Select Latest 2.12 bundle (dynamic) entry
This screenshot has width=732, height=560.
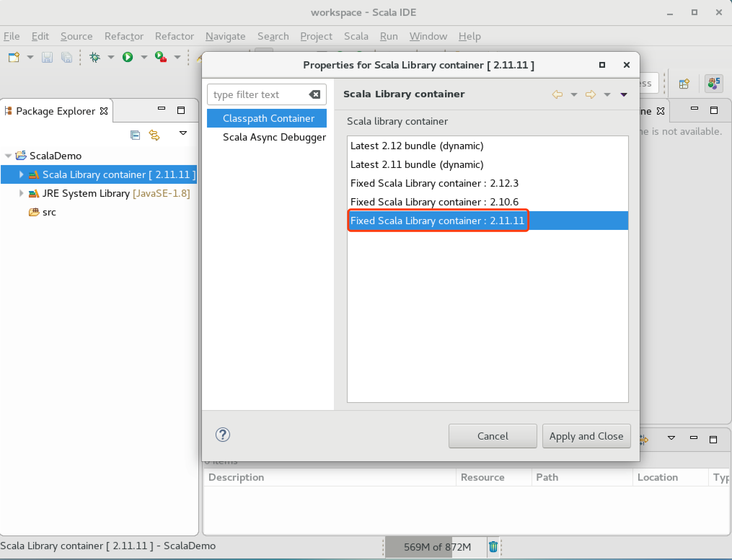(417, 146)
